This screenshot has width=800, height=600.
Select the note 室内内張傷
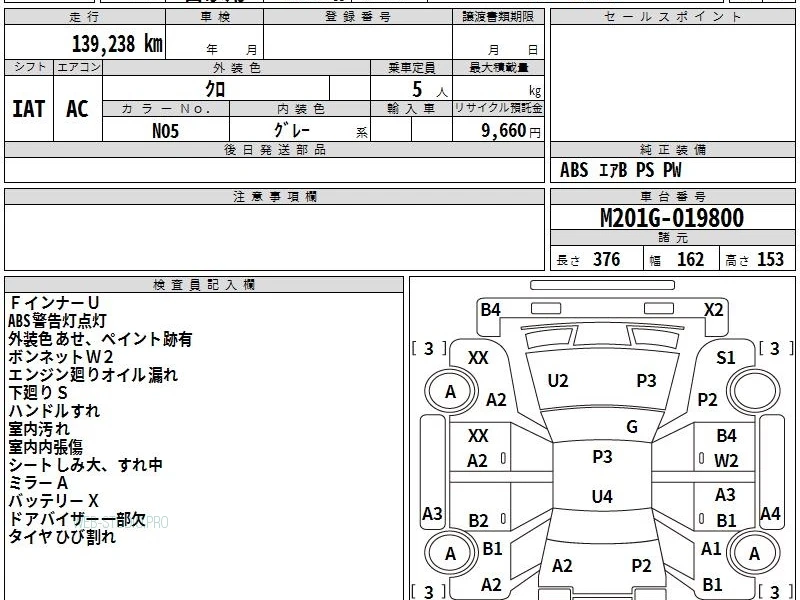[45, 447]
